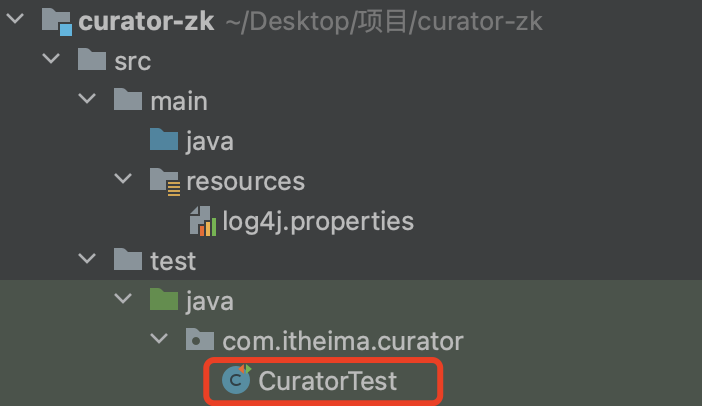Click the main folder icon
Viewport: 702px width, 406px height.
click(x=128, y=101)
